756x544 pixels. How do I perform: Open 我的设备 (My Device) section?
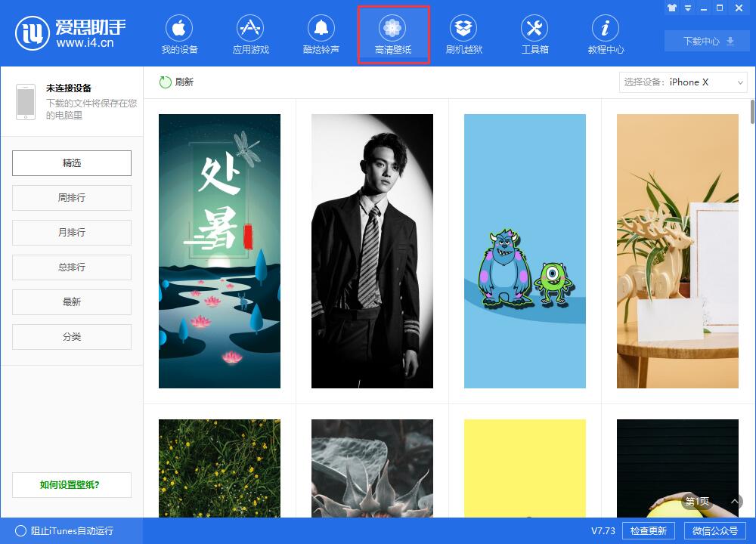pyautogui.click(x=179, y=36)
